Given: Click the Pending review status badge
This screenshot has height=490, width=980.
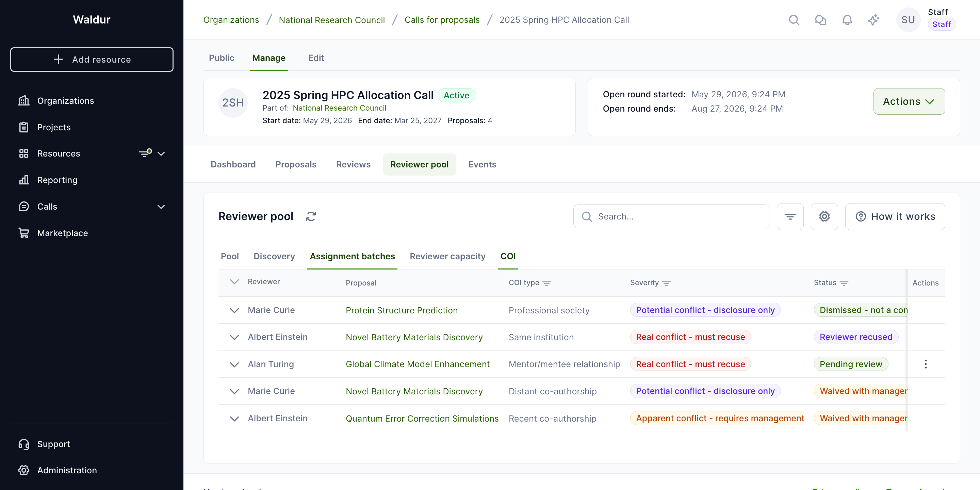Looking at the screenshot, I should click(851, 364).
